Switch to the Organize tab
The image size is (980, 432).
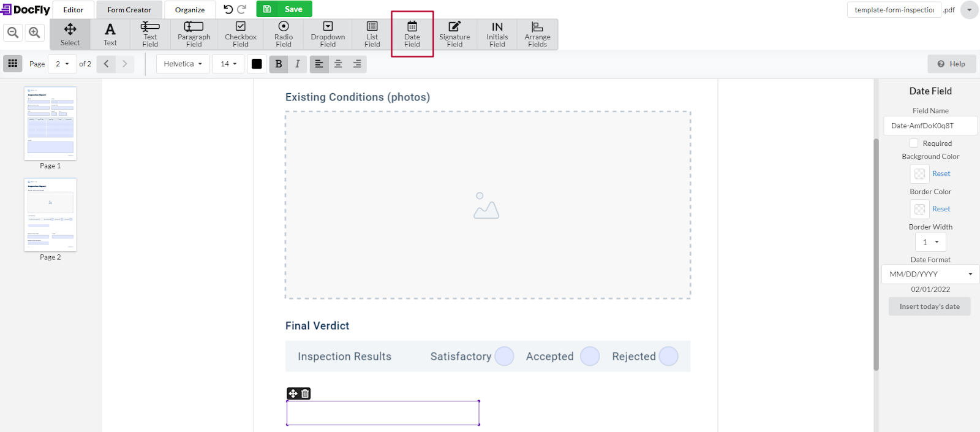pos(190,10)
